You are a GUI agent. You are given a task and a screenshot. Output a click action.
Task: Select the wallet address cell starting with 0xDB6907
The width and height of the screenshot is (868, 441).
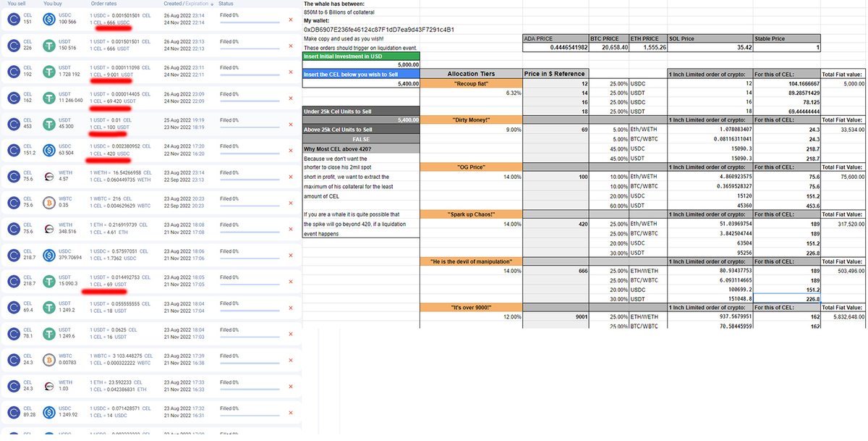coord(379,30)
